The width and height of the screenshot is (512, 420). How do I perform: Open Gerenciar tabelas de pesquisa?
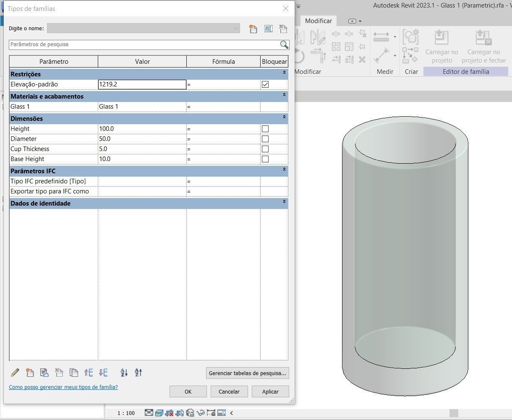click(x=248, y=373)
